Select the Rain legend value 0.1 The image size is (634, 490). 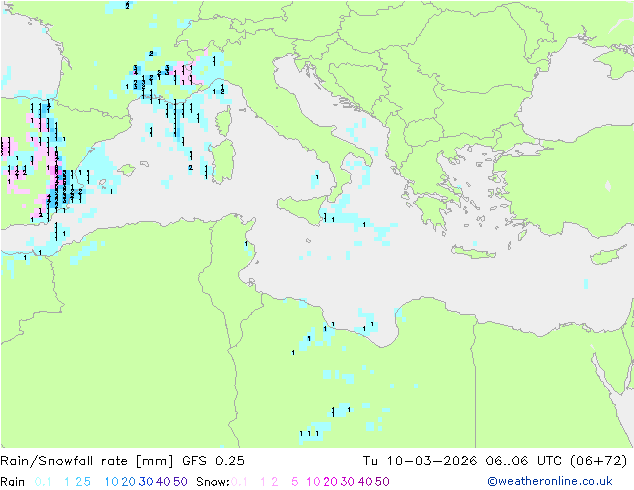[43, 482]
